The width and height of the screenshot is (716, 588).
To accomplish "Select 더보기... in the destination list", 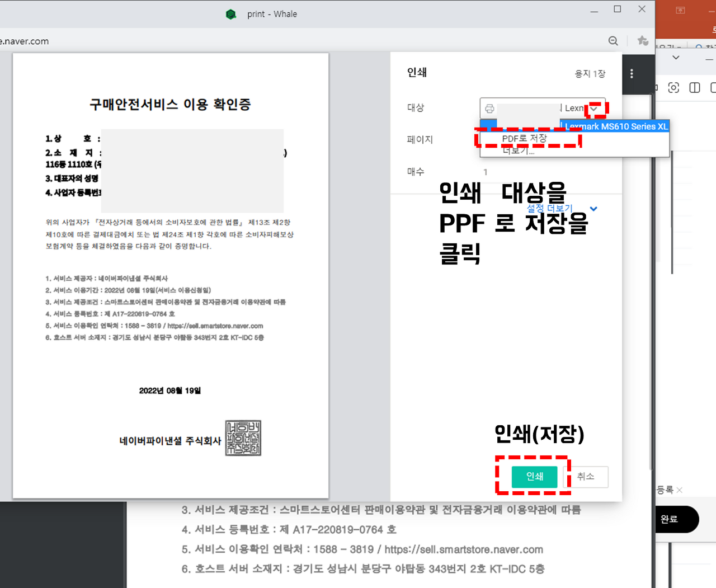I will (x=519, y=150).
